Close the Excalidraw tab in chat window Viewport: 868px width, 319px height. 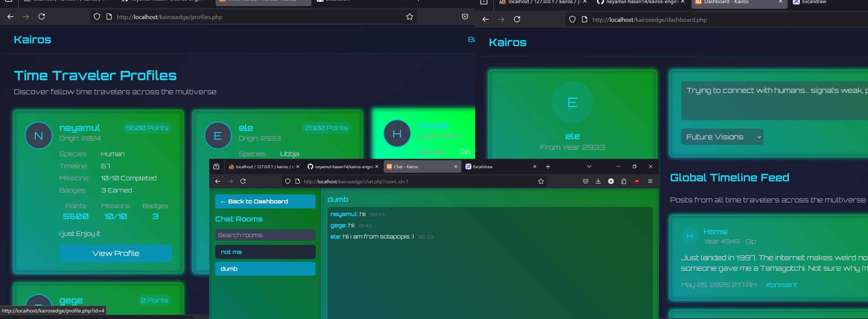coord(534,167)
